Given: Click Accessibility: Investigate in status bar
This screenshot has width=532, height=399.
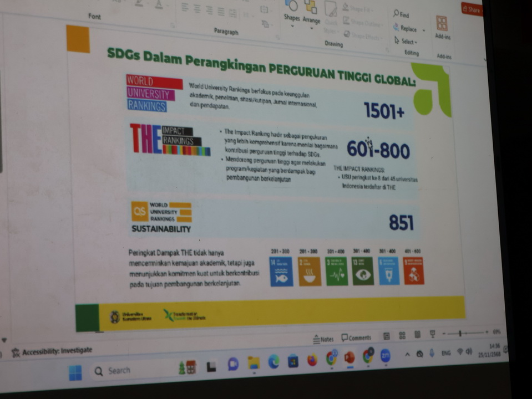Looking at the screenshot, I should pyautogui.click(x=53, y=350).
